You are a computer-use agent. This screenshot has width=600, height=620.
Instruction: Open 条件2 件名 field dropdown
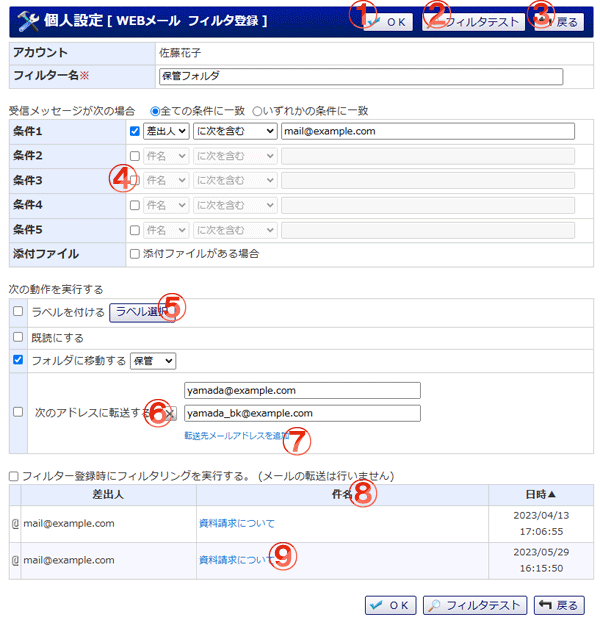click(166, 156)
